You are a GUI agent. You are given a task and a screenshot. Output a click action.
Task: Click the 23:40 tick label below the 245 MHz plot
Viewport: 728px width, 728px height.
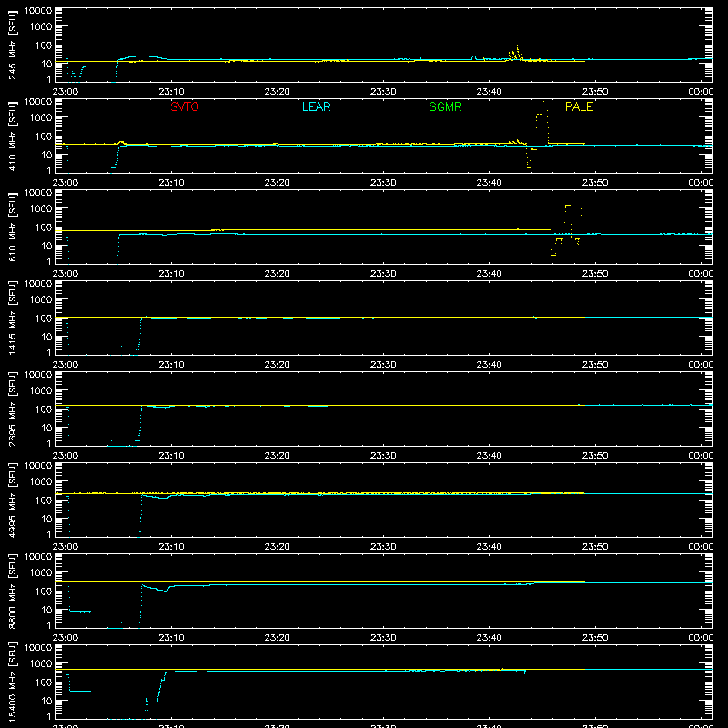[489, 92]
